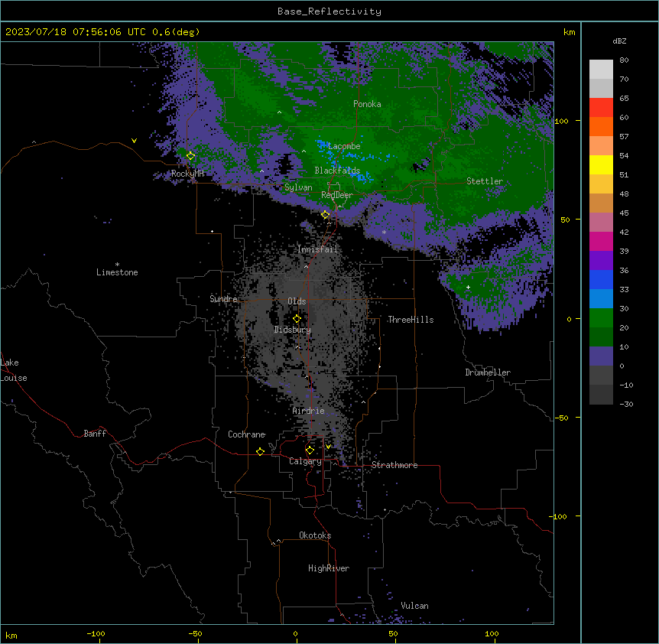Click the yellow diamond marker at Cochrane

[260, 451]
